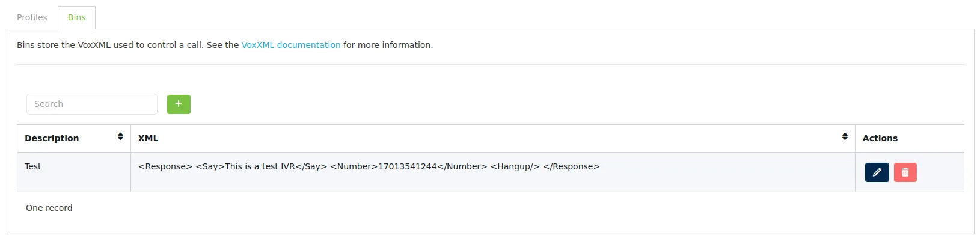Click the XML column header label
The height and width of the screenshot is (242, 980).
149,138
